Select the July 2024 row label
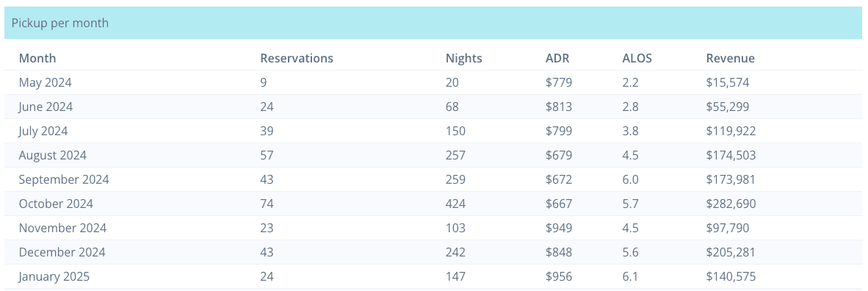 [43, 131]
